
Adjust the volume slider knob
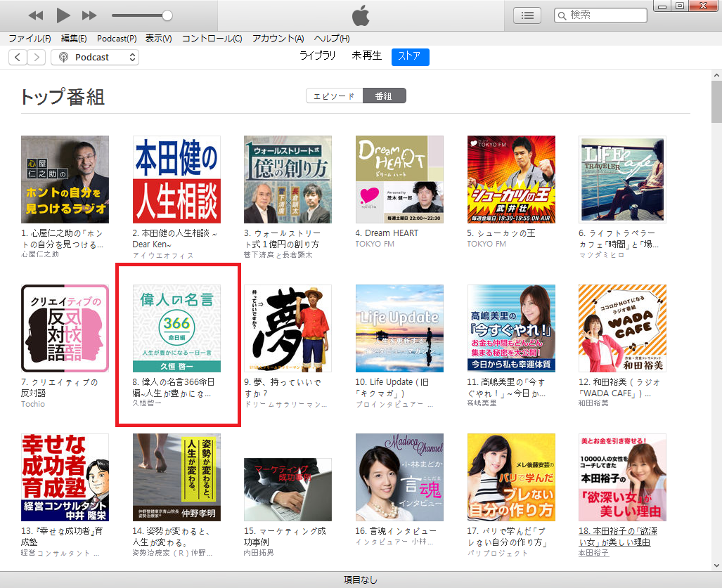pyautogui.click(x=167, y=15)
